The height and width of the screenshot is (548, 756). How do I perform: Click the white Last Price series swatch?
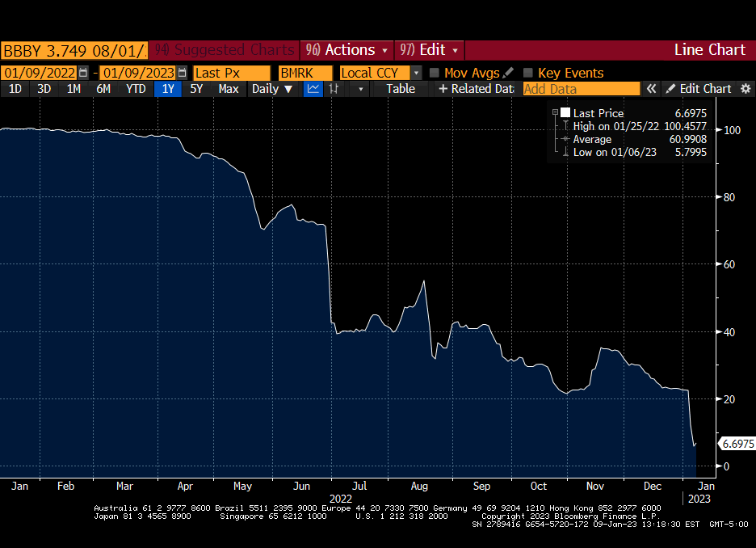point(565,113)
